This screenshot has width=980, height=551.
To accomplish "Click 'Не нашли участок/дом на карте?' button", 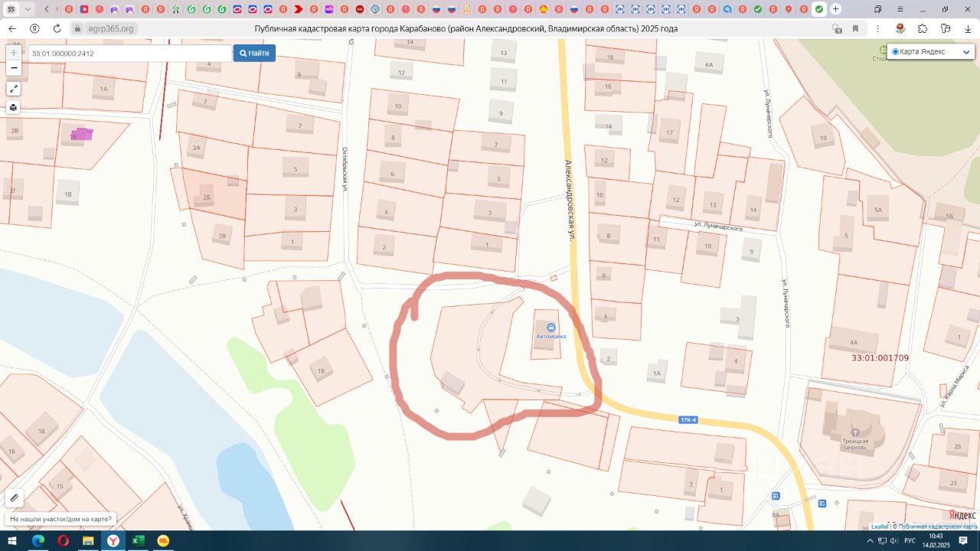I will (x=61, y=519).
